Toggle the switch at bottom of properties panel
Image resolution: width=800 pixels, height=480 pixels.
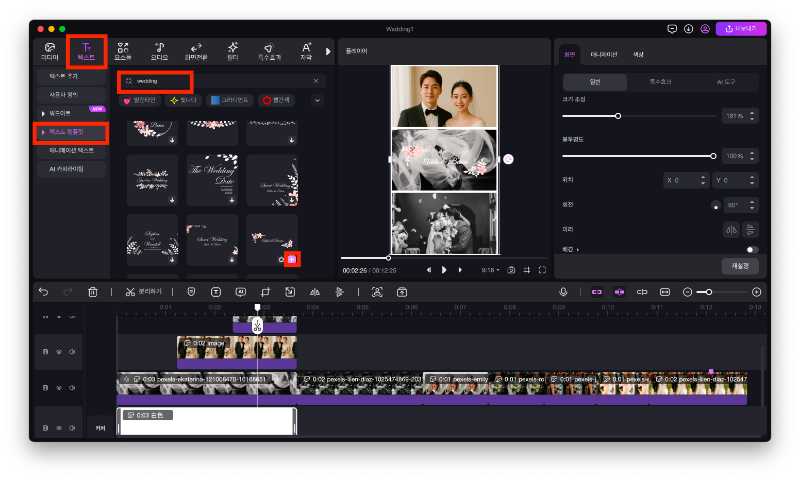tap(751, 249)
